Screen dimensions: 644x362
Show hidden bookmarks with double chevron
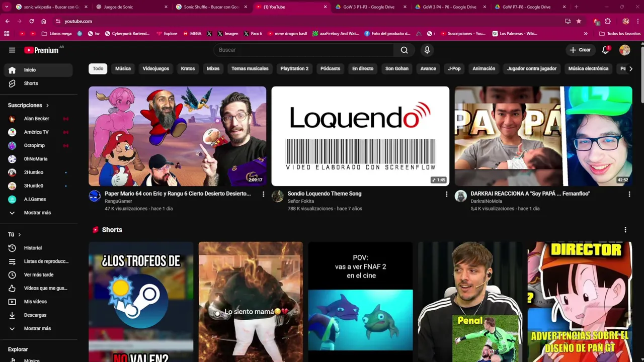586,34
